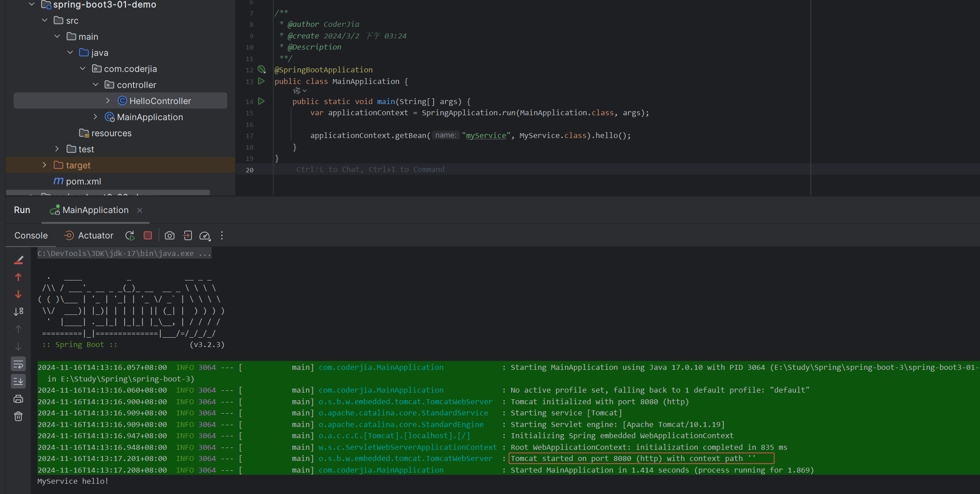Print console output with the printer icon

[18, 399]
